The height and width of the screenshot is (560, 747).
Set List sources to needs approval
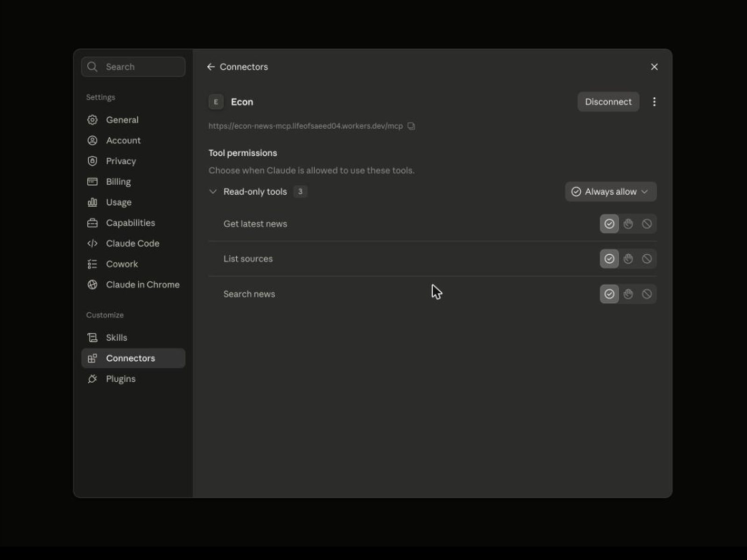coord(628,259)
